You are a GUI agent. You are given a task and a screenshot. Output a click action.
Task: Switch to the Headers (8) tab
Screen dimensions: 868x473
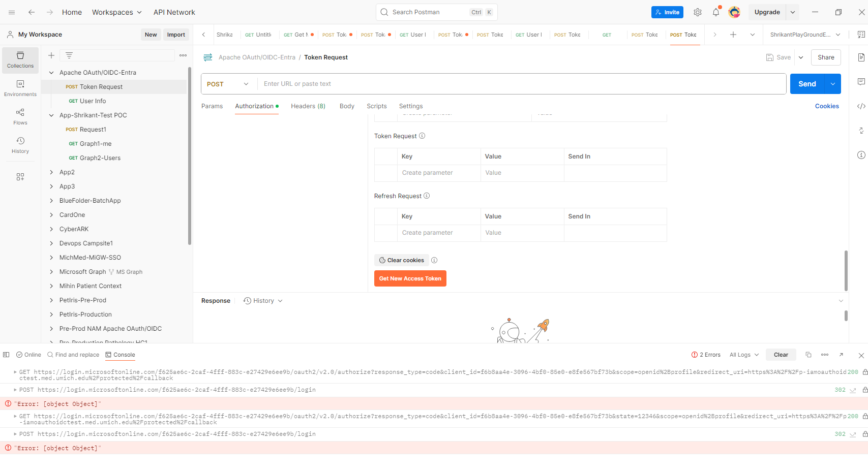click(x=308, y=106)
